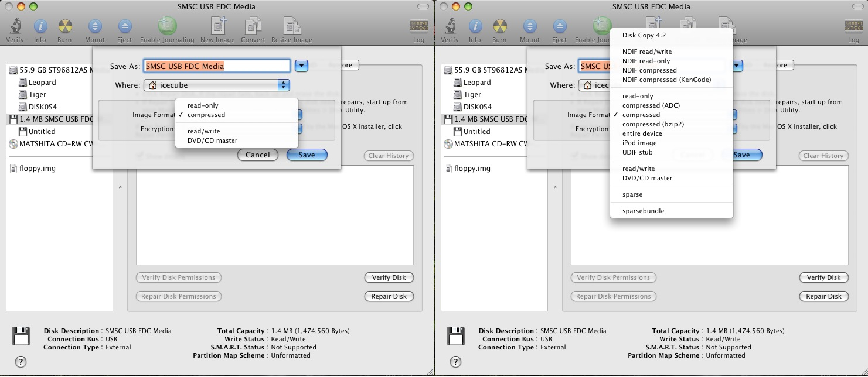Click the Verify microscope icon in right window

(x=450, y=26)
